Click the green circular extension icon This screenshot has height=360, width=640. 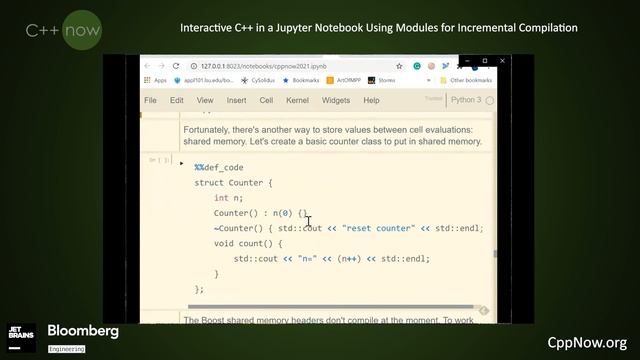click(x=417, y=66)
